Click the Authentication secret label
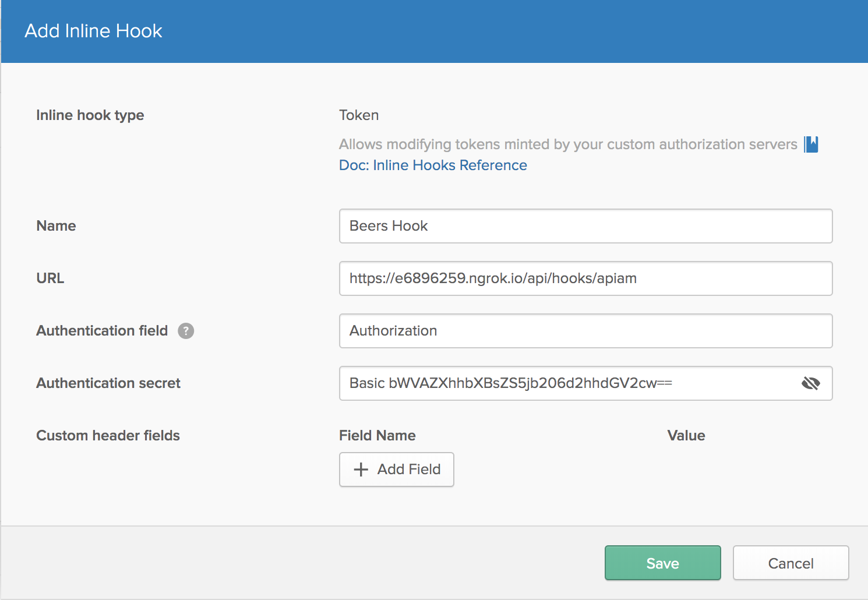 coord(108,383)
